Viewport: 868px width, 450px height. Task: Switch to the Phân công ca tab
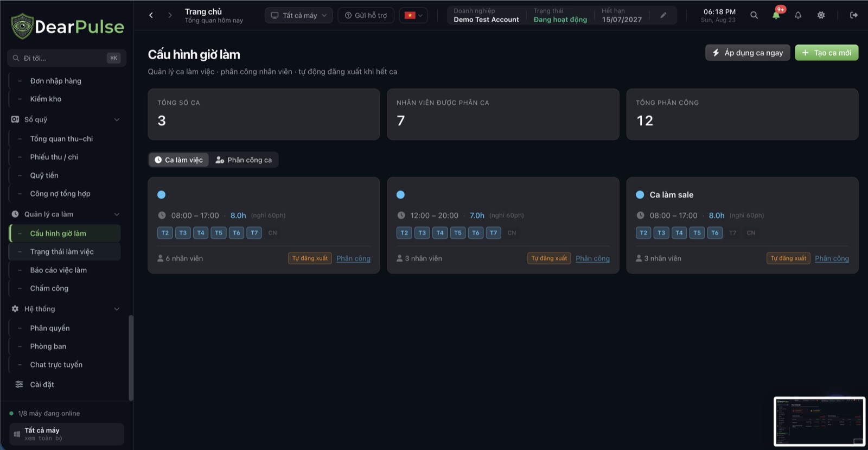pos(244,160)
